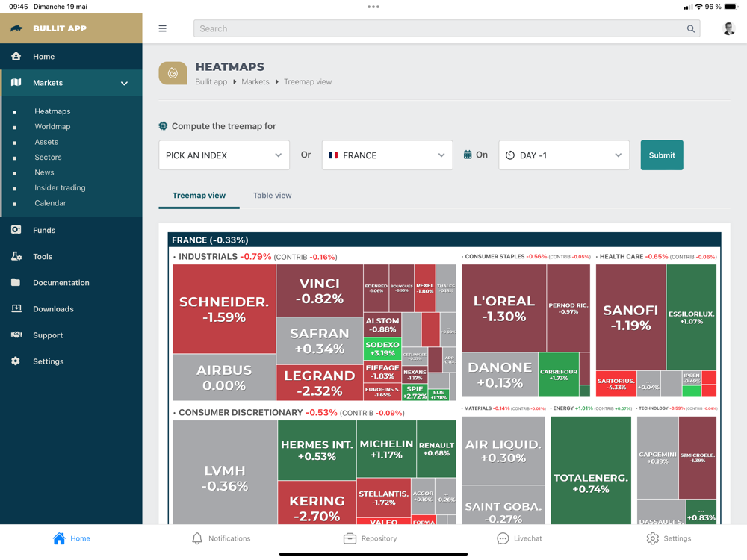Click the Bullit App bull logo
This screenshot has width=747, height=560.
16,28
